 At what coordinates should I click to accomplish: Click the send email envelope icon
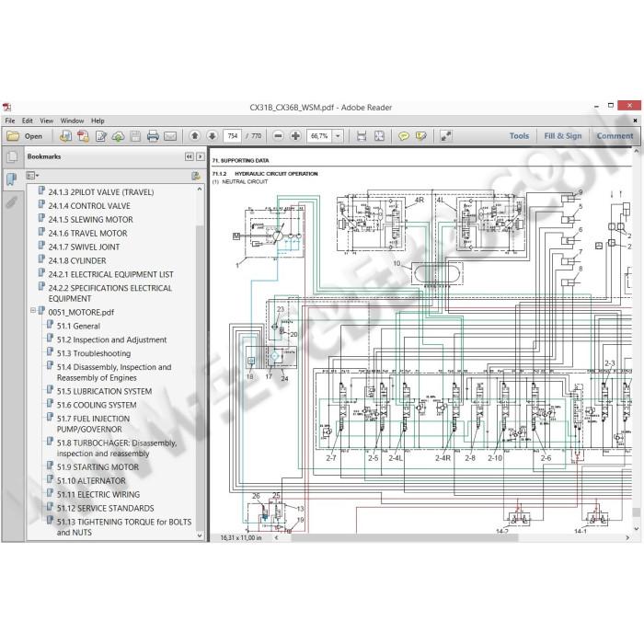click(x=170, y=136)
